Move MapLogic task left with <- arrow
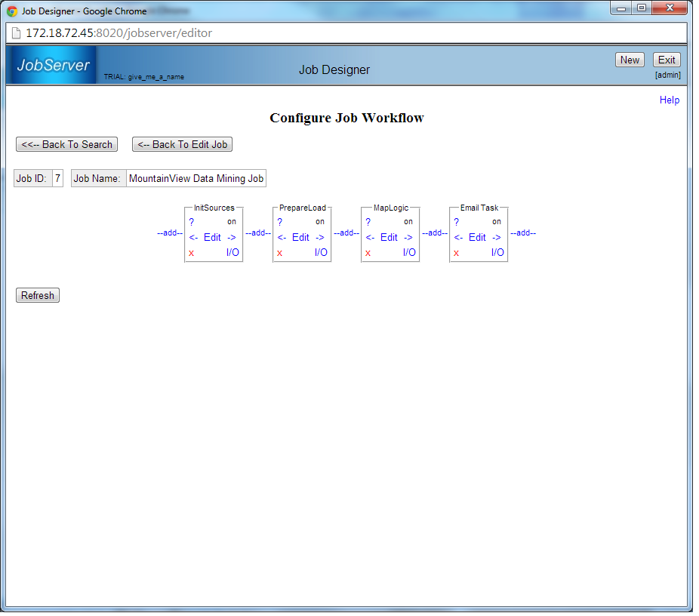 pyautogui.click(x=370, y=237)
